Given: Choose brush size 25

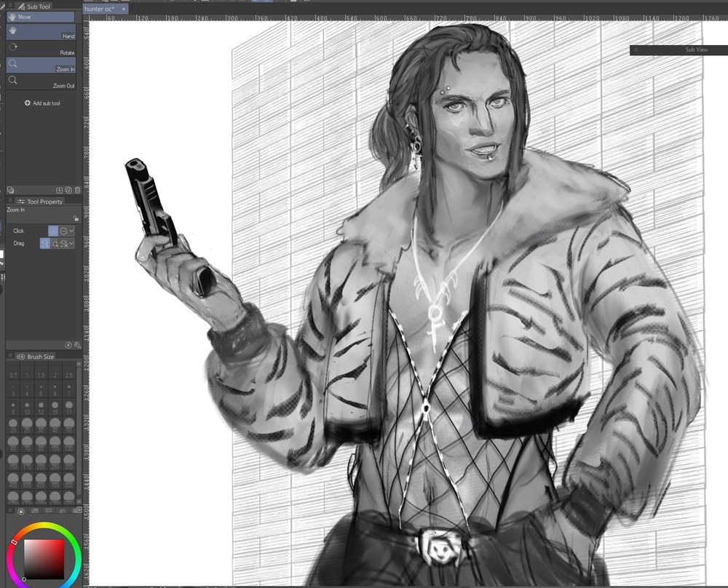Looking at the screenshot, I should [x=27, y=426].
